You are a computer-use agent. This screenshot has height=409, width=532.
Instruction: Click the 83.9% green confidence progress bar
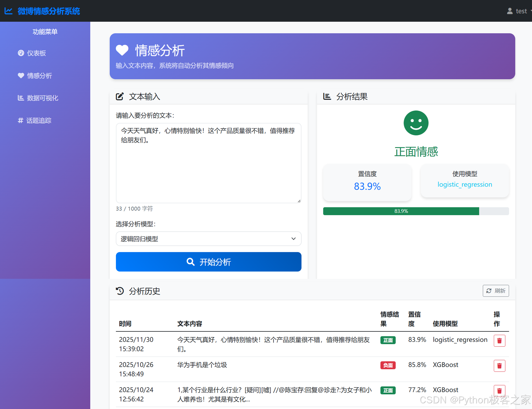click(401, 211)
